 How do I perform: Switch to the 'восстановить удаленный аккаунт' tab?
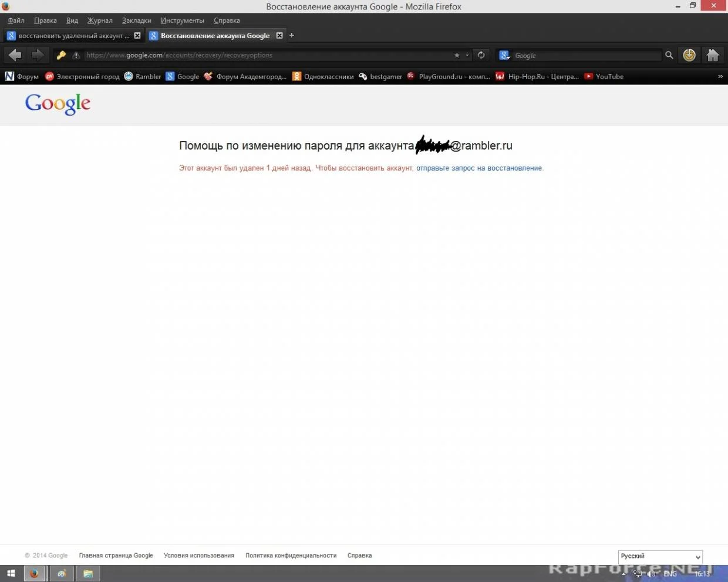73,36
